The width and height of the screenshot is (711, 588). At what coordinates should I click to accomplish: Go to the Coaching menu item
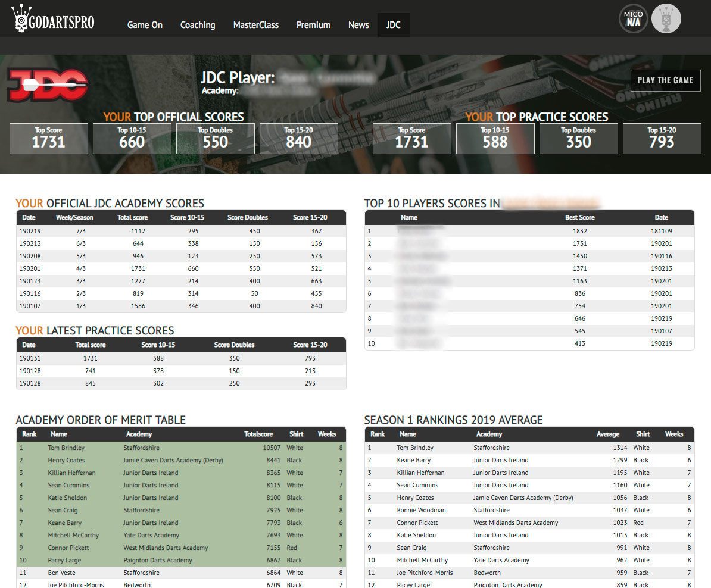click(x=198, y=25)
